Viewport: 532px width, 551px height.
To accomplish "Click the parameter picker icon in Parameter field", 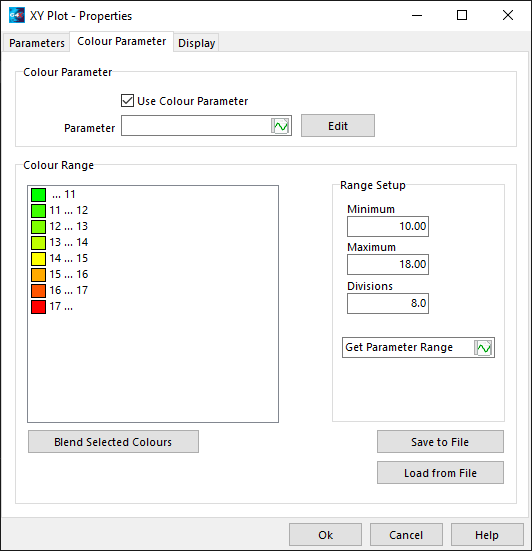I will [x=280, y=126].
